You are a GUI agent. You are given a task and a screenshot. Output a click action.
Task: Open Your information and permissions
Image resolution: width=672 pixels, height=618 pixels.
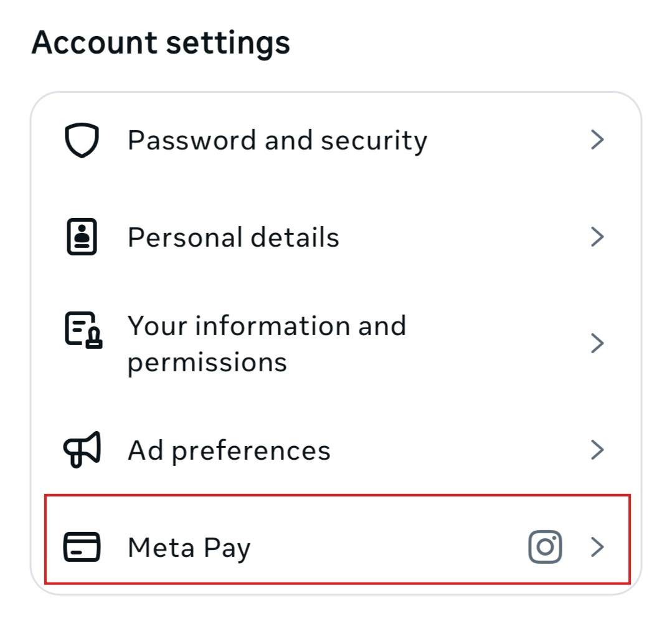click(x=267, y=343)
